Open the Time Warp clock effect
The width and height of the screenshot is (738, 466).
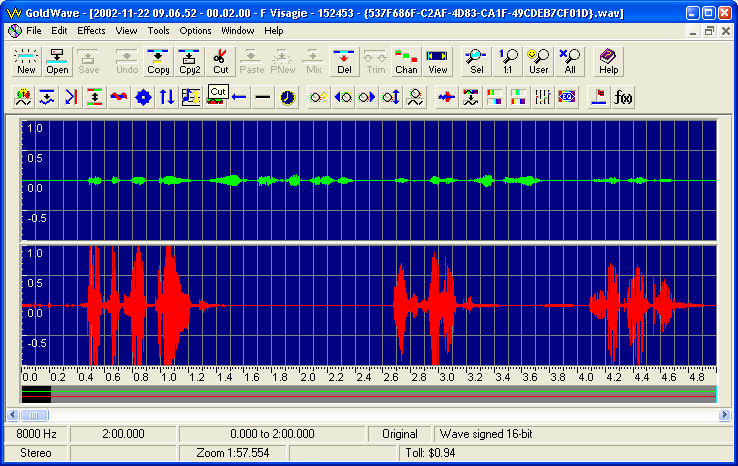click(287, 97)
